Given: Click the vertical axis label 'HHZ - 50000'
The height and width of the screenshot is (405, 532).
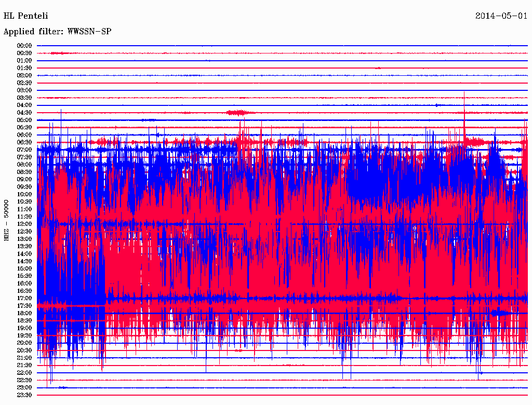Looking at the screenshot, I should (x=6, y=221).
